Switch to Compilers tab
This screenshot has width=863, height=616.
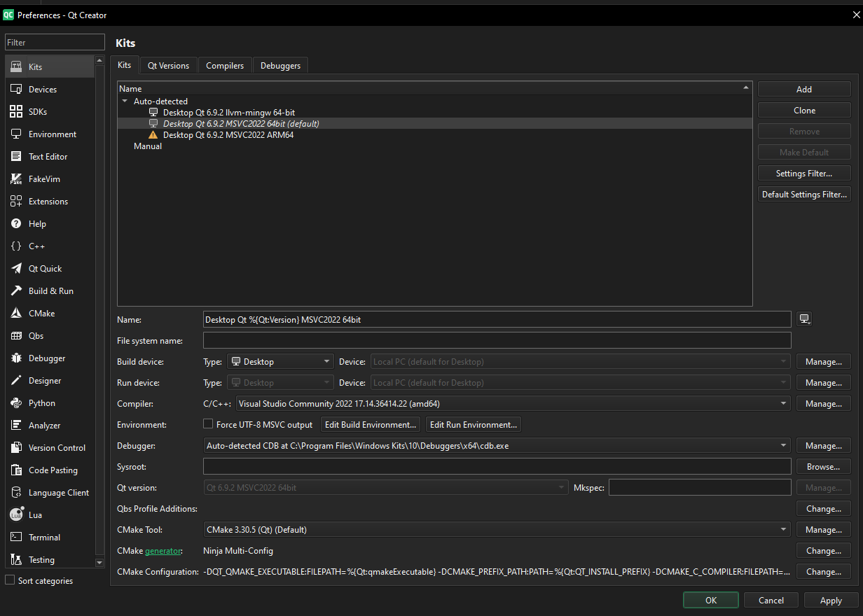coord(225,65)
